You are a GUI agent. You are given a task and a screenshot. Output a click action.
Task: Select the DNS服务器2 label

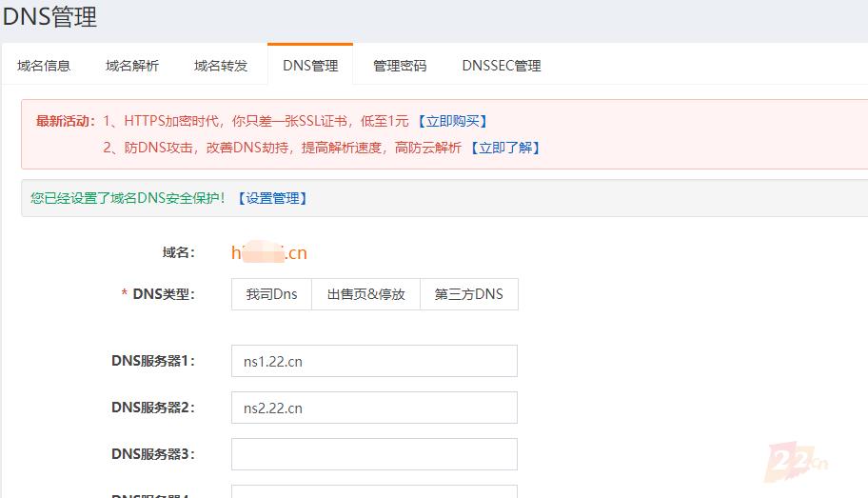(153, 408)
